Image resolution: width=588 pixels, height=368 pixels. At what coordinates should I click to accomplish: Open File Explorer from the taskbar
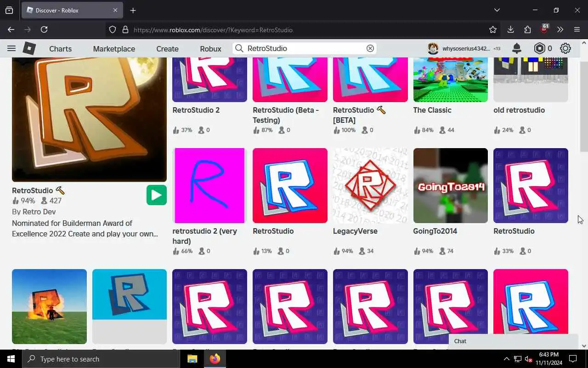pos(192,359)
